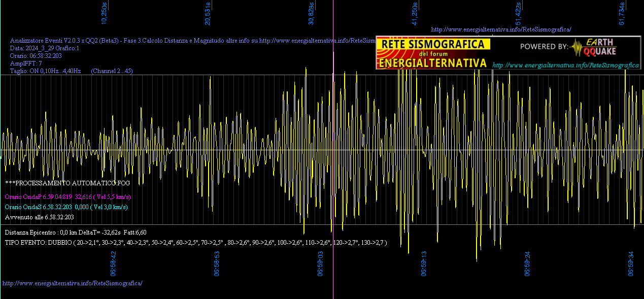The width and height of the screenshot is (644, 299).
Task: Click the 06:58:42 time axis label
Action: (113, 263)
